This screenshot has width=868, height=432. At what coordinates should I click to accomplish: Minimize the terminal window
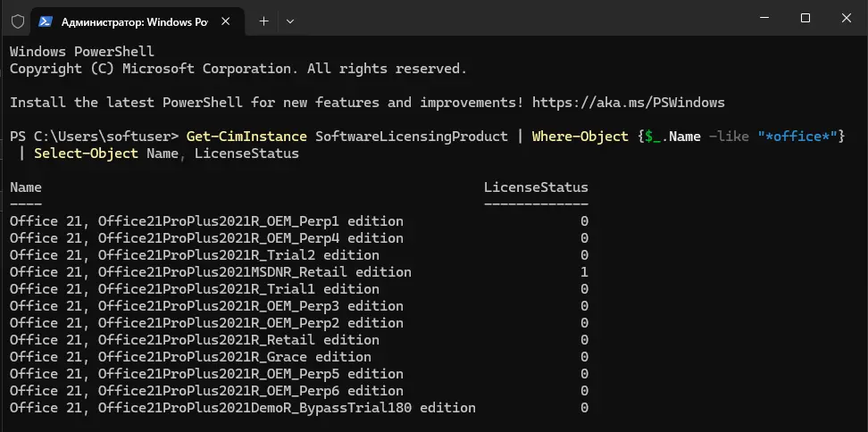[764, 18]
